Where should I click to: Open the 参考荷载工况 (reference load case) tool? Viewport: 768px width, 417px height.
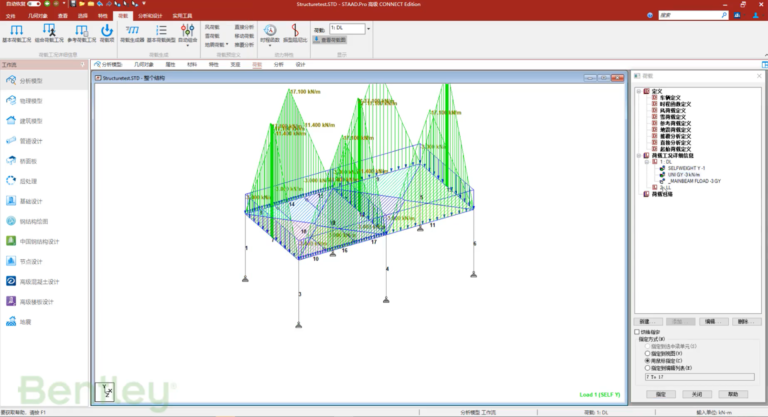[82, 33]
